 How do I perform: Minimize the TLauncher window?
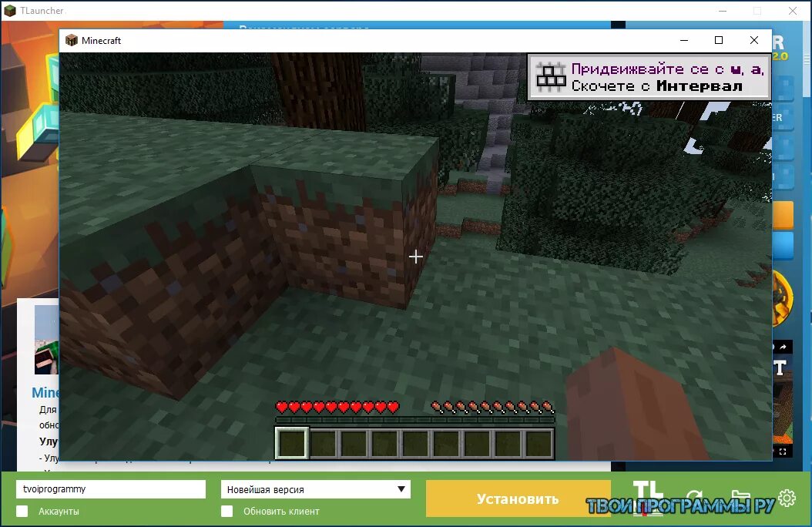pos(723,11)
